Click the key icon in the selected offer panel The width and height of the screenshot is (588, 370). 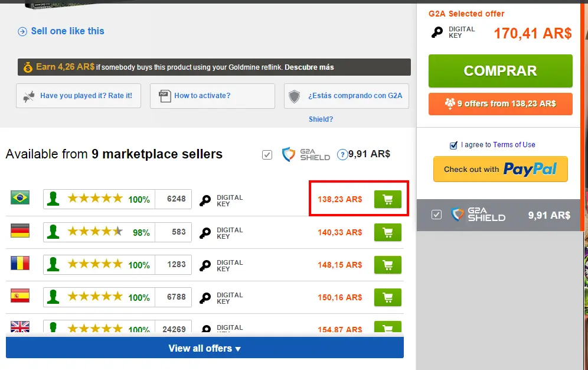(x=437, y=33)
